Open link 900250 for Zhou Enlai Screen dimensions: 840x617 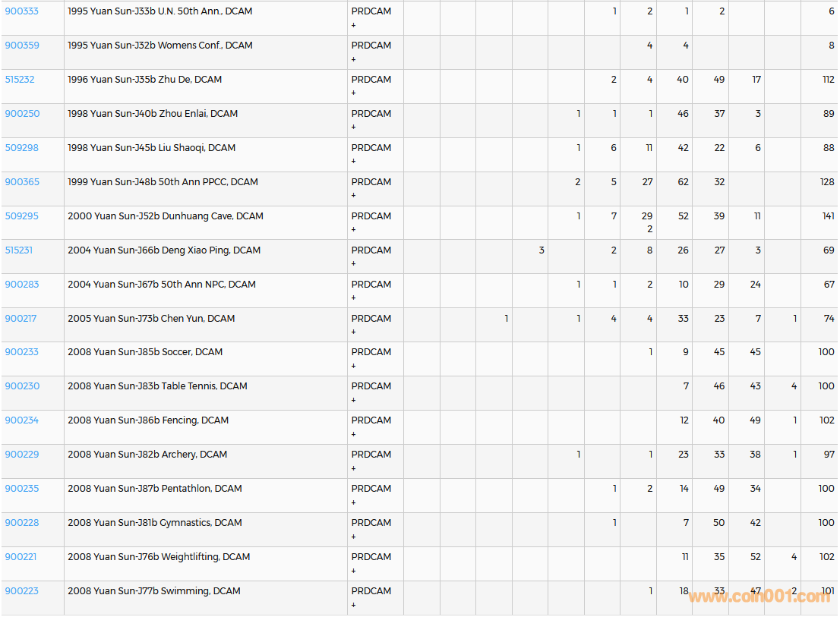coord(21,114)
